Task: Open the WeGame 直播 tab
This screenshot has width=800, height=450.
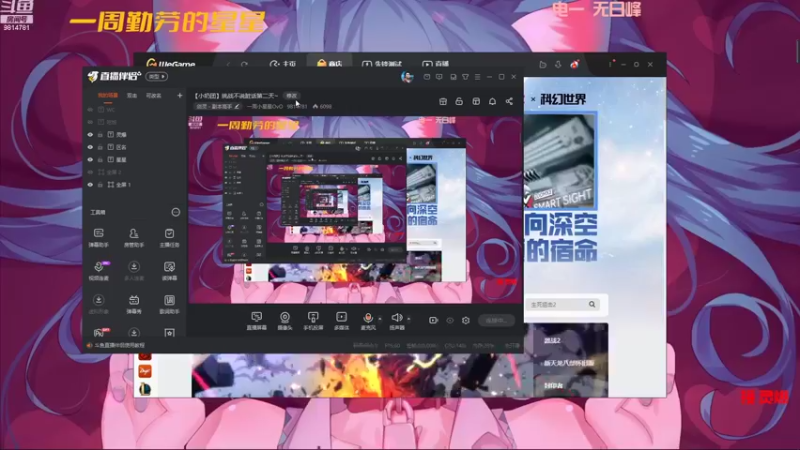Action: (436, 64)
